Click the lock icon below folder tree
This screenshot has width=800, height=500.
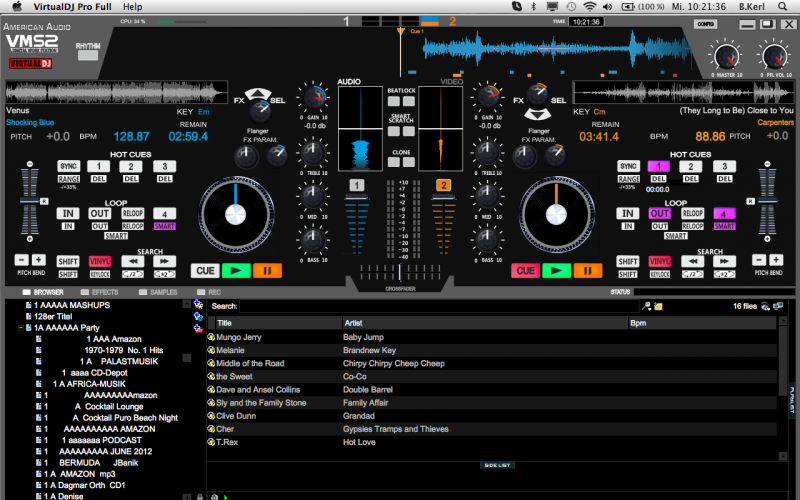[x=199, y=496]
